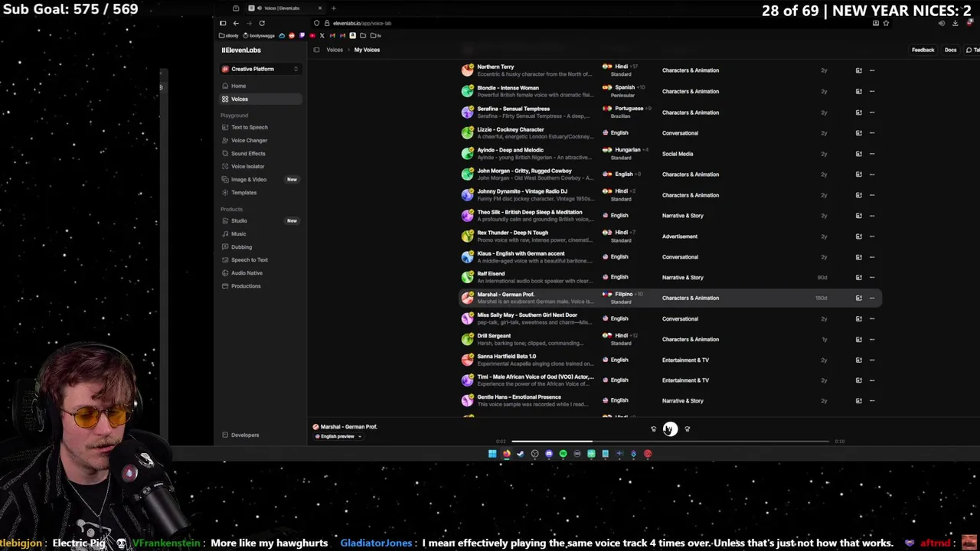
Task: Click the play/pause button in the player
Action: click(x=670, y=429)
